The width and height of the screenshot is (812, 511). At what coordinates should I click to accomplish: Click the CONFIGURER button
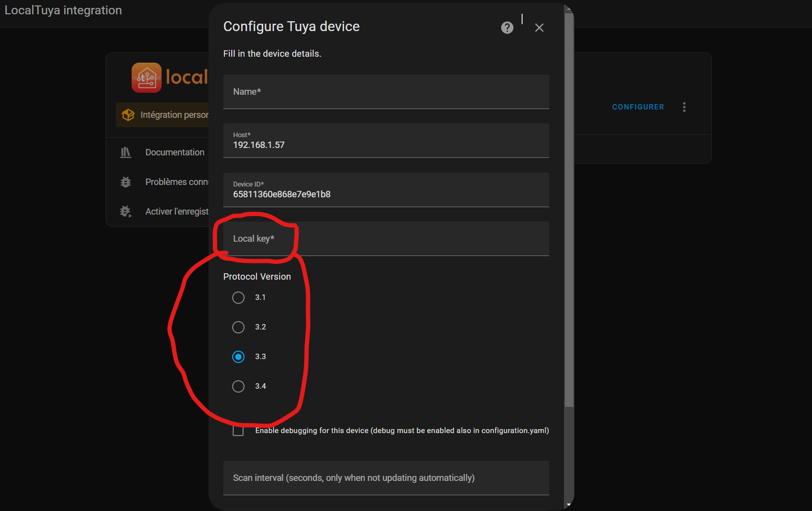coord(637,107)
